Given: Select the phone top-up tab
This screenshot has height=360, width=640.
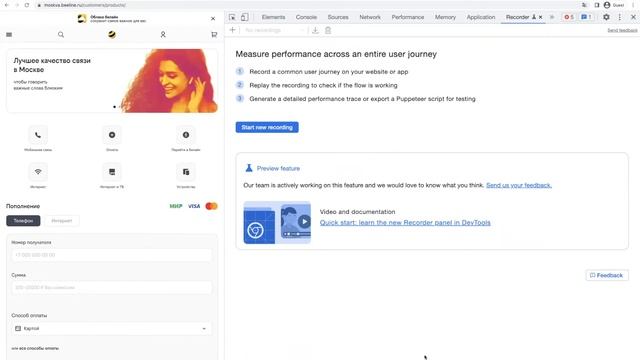Looking at the screenshot, I should tap(23, 221).
